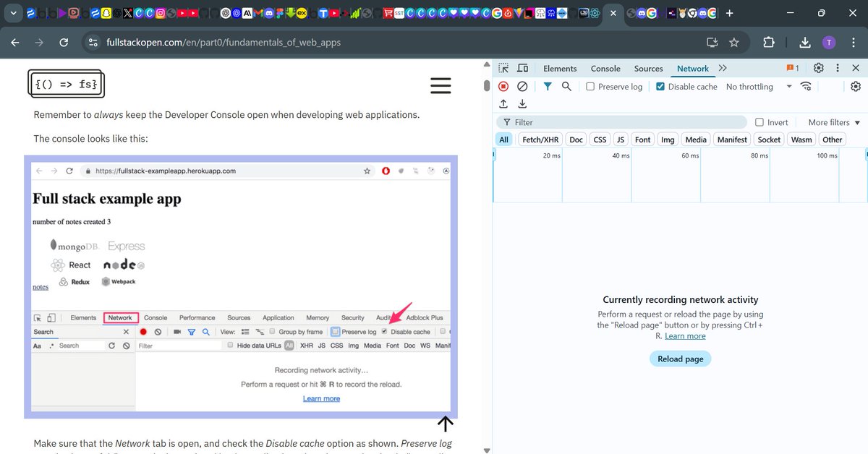This screenshot has height=454, width=868.
Task: Install app icon in address bar
Action: pos(712,43)
